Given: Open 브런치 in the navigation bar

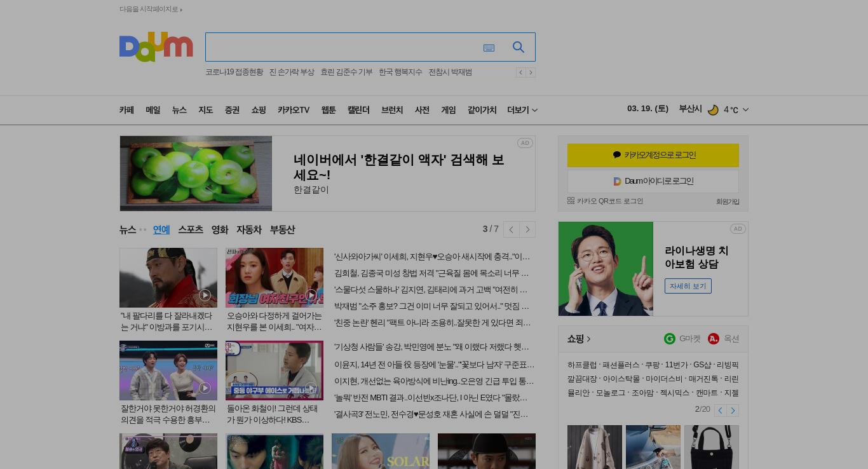Looking at the screenshot, I should click(x=392, y=110).
